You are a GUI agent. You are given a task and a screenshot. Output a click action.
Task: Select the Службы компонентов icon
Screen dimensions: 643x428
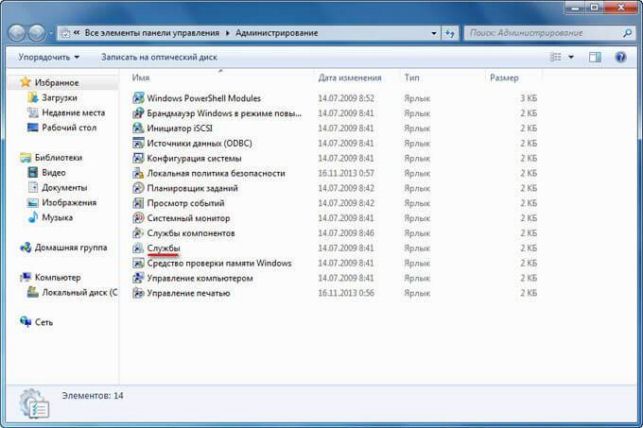pos(138,233)
